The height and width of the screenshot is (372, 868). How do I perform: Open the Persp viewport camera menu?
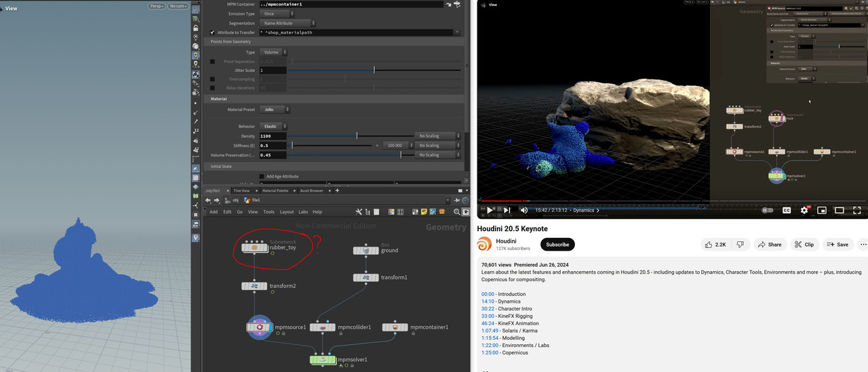point(157,6)
